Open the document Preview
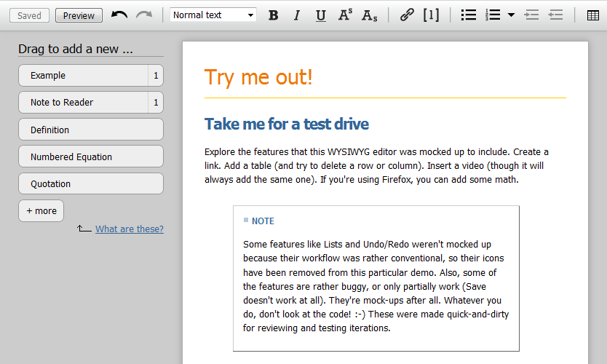This screenshot has height=364, width=607. (x=79, y=15)
